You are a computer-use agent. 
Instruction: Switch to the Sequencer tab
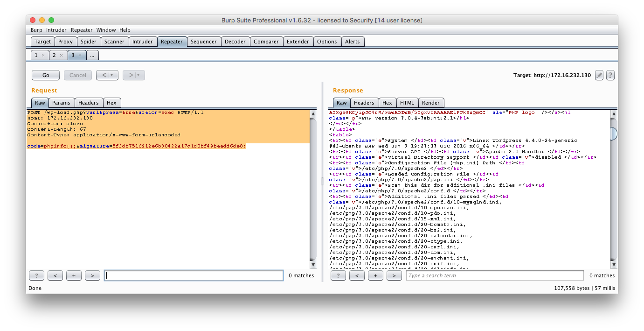click(x=204, y=42)
